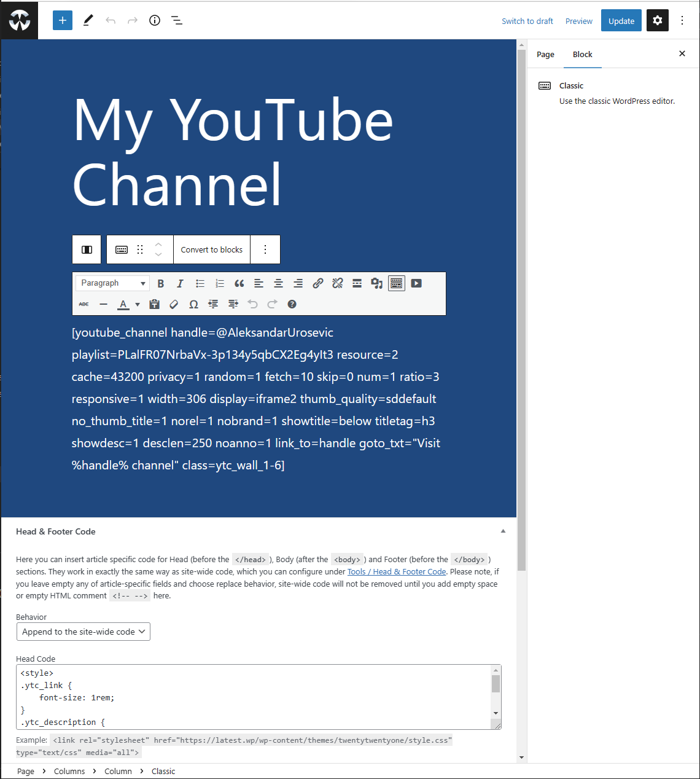The image size is (700, 779).
Task: Toggle the toolbar toggle (kitchen sink)
Action: pyautogui.click(x=397, y=283)
